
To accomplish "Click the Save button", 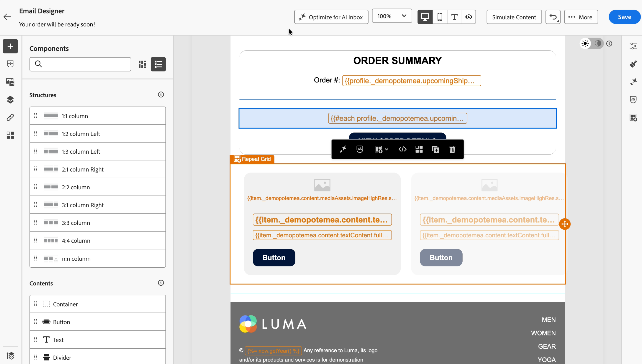I will pos(624,17).
